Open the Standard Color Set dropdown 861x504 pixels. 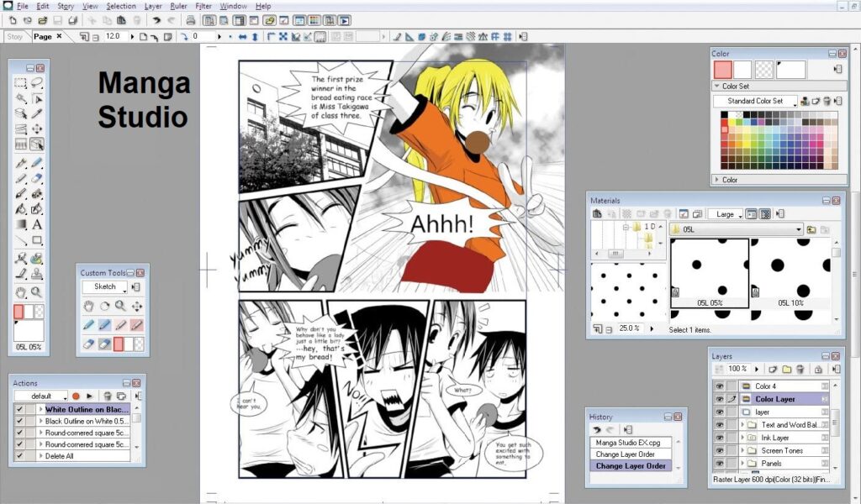point(755,101)
